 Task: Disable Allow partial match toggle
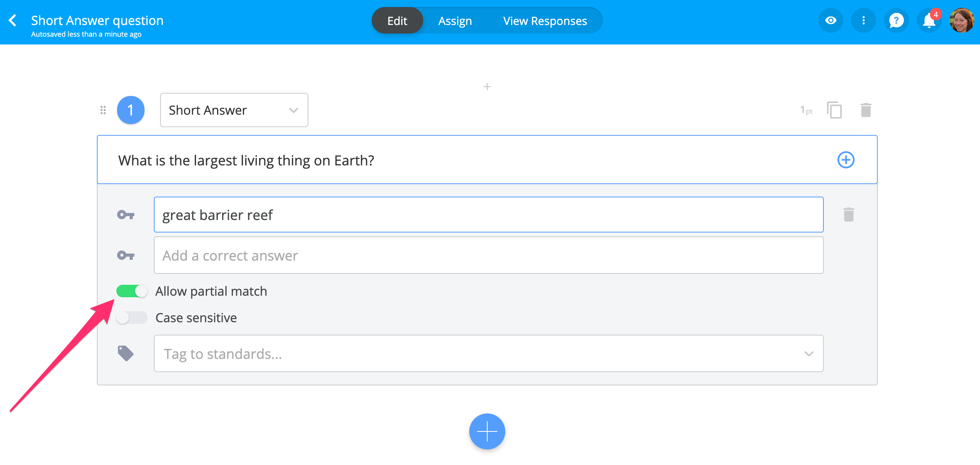(x=132, y=291)
